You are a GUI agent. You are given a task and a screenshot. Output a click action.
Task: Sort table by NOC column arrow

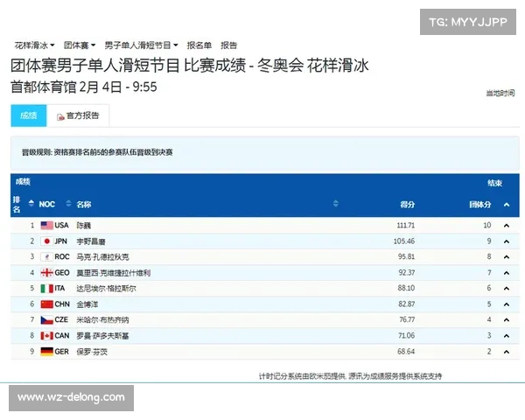[68, 203]
